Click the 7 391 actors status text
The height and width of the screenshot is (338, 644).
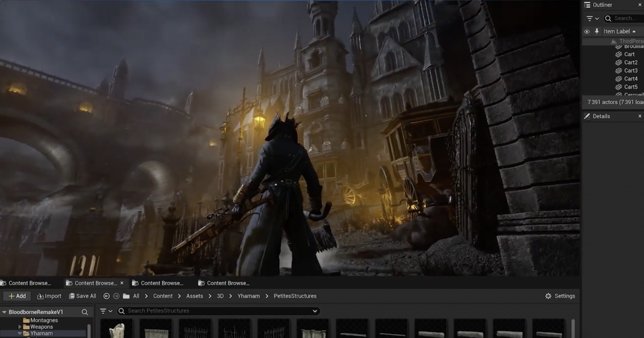click(x=615, y=102)
